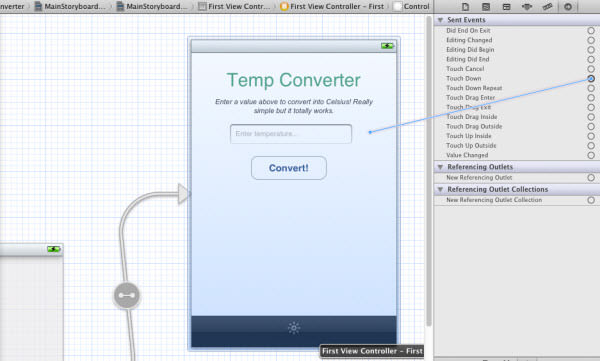Select the first tab bar item icon

(x=294, y=328)
